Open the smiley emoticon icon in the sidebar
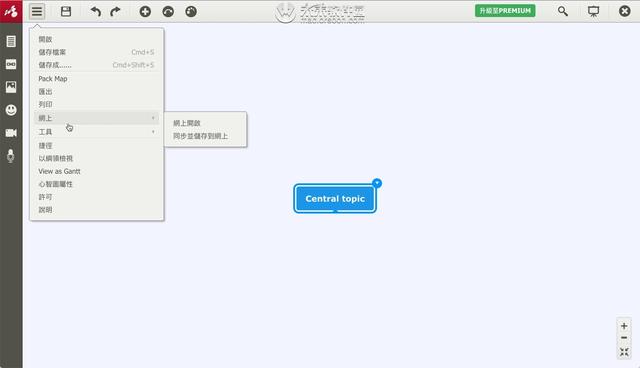 (x=11, y=110)
